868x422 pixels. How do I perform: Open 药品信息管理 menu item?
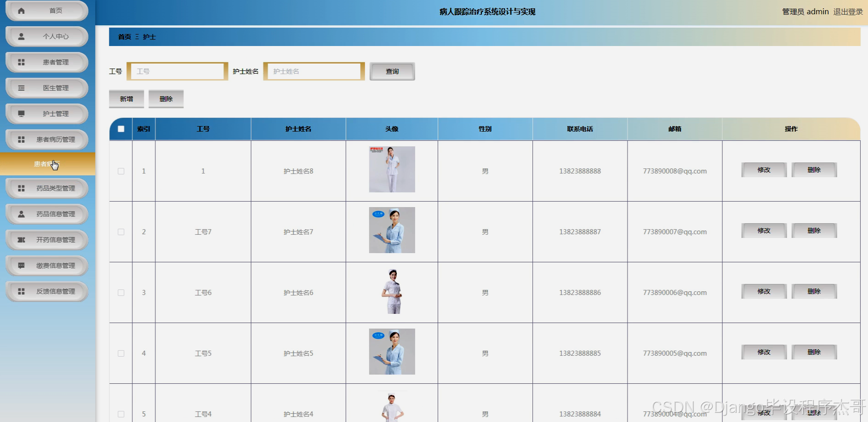[47, 214]
